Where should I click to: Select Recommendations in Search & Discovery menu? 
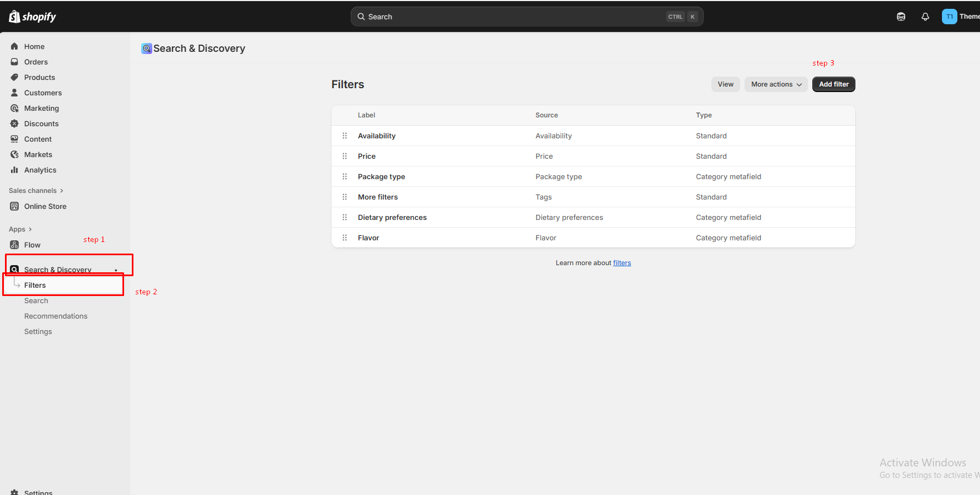pyautogui.click(x=56, y=316)
